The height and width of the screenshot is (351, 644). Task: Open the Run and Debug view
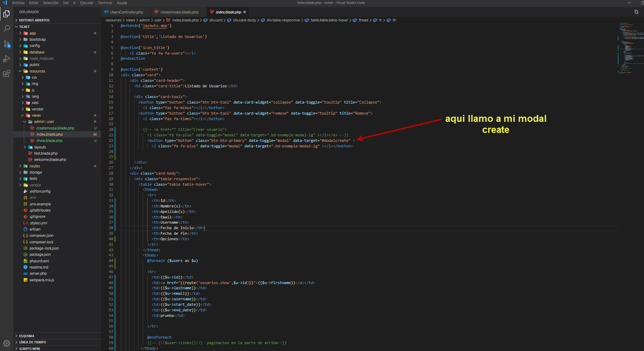[x=7, y=59]
